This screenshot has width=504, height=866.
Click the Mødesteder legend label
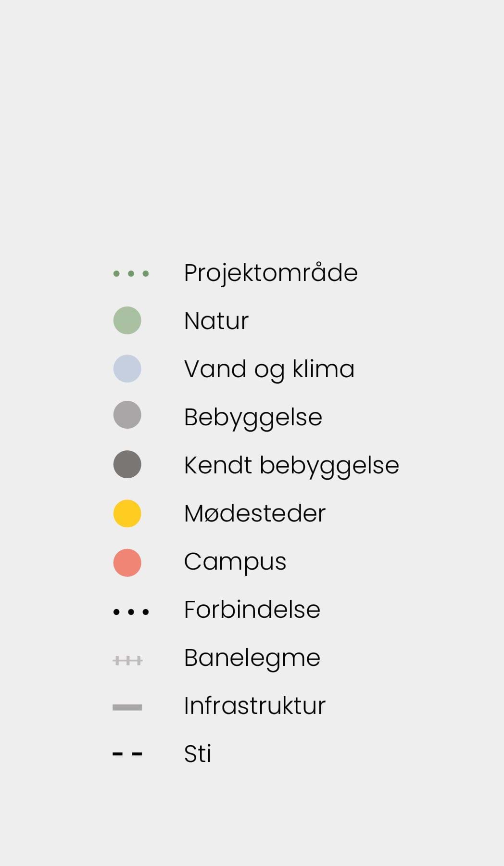pyautogui.click(x=255, y=513)
